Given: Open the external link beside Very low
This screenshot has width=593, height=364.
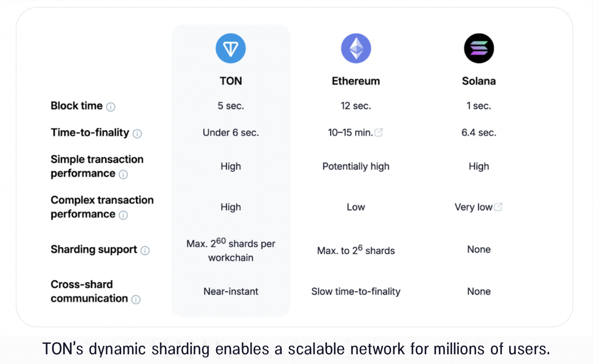Looking at the screenshot, I should click(x=498, y=207).
